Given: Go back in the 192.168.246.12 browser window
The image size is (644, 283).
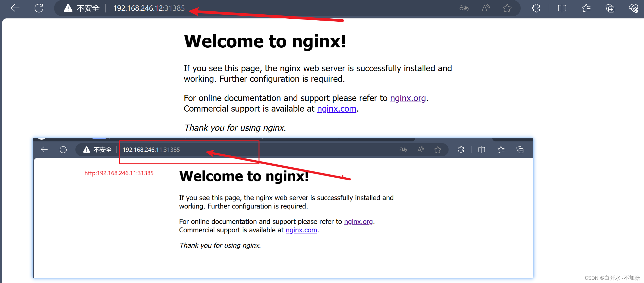Looking at the screenshot, I should (15, 8).
